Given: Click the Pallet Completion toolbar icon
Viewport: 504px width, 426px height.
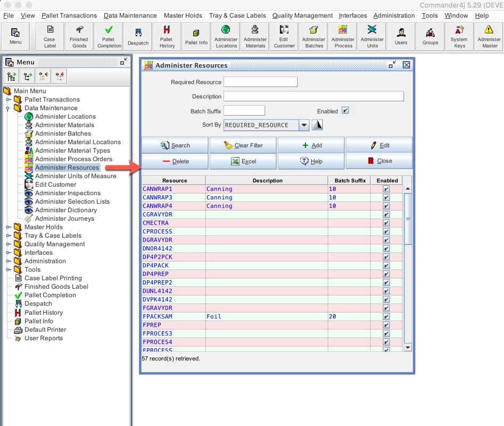Looking at the screenshot, I should click(x=109, y=36).
